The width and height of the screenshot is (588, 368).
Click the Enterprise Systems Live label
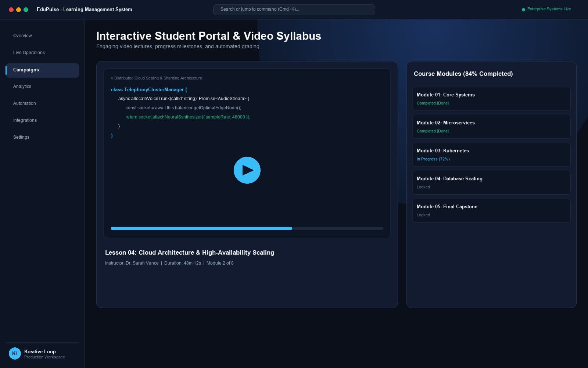(549, 9)
